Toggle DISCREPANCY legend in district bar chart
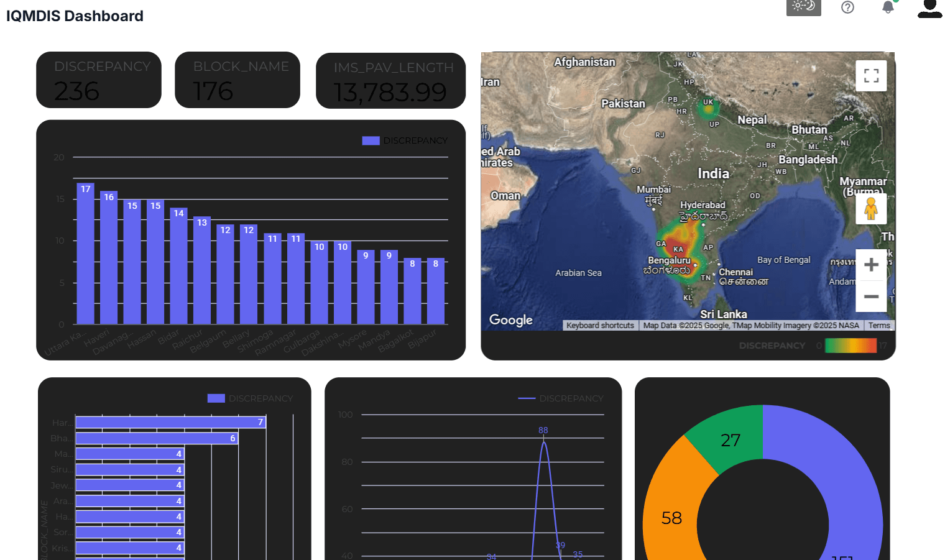Viewport: 945px width, 560px height. [x=405, y=140]
